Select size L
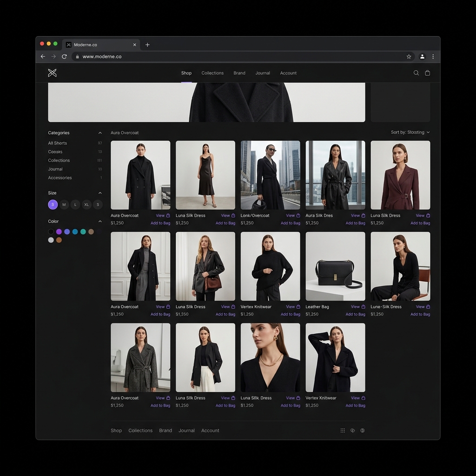The width and height of the screenshot is (476, 476). click(75, 205)
